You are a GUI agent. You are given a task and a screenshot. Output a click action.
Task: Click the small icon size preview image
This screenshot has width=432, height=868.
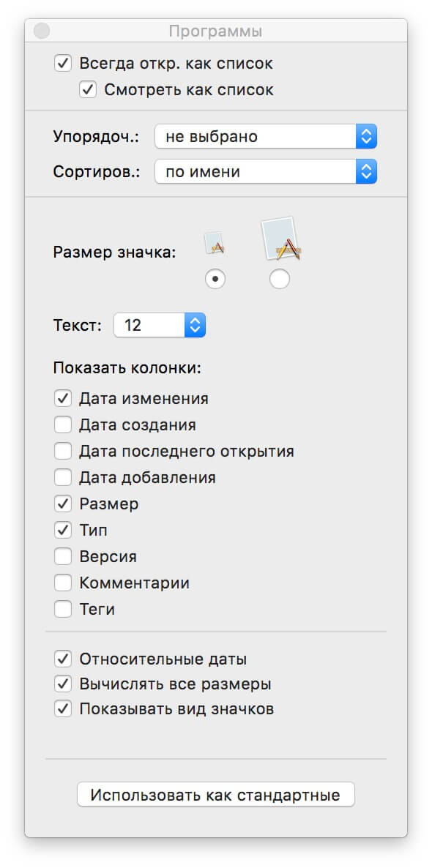215,242
